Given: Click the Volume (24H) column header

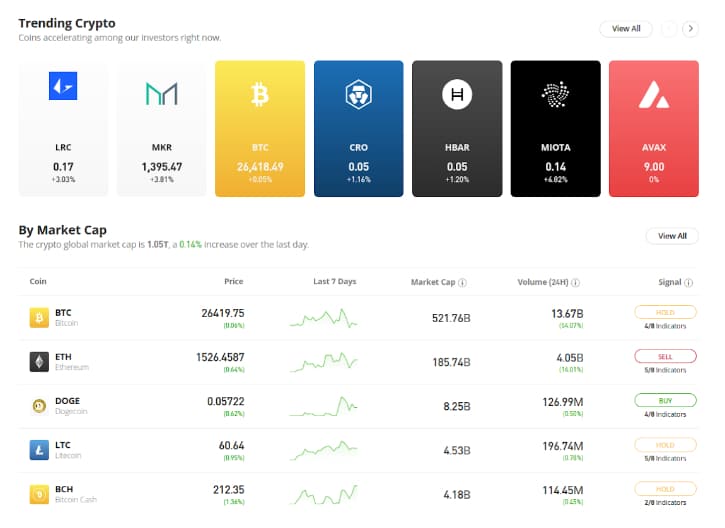Looking at the screenshot, I should (543, 282).
